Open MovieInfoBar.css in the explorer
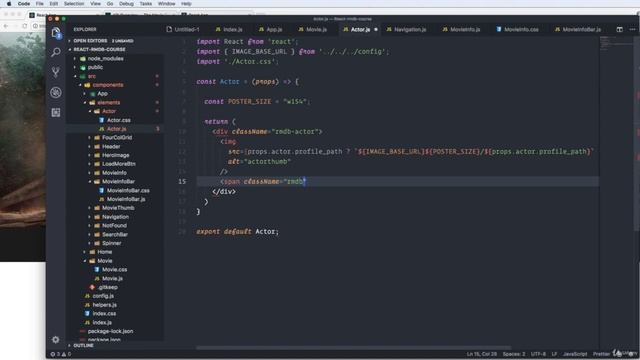The height and width of the screenshot is (360, 640). [x=128, y=190]
